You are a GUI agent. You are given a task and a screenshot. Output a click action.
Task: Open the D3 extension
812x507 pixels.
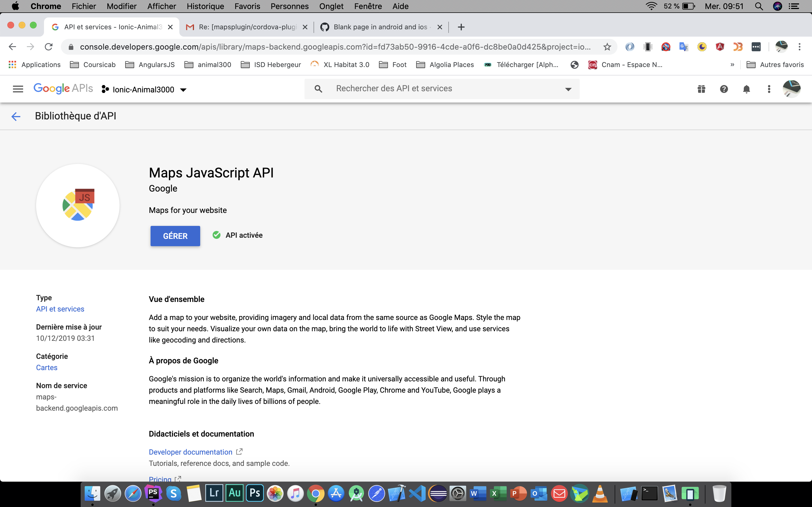[x=738, y=46]
